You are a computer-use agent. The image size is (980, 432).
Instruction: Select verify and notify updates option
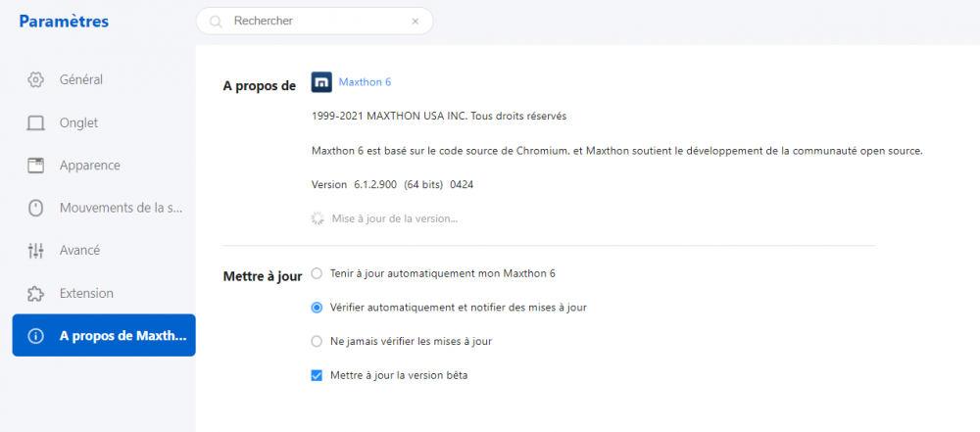click(x=317, y=307)
